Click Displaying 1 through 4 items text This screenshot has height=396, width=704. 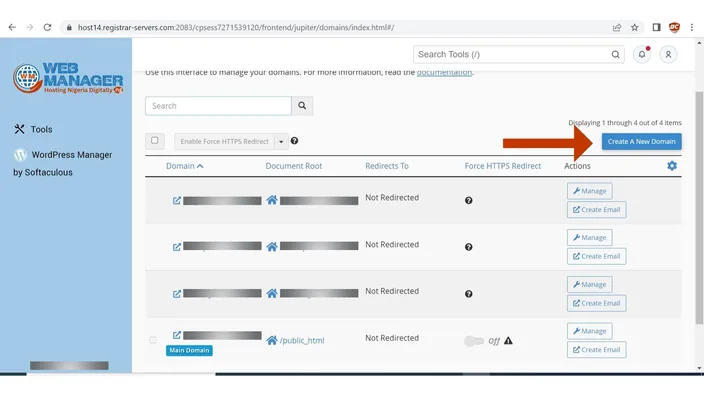pyautogui.click(x=625, y=123)
